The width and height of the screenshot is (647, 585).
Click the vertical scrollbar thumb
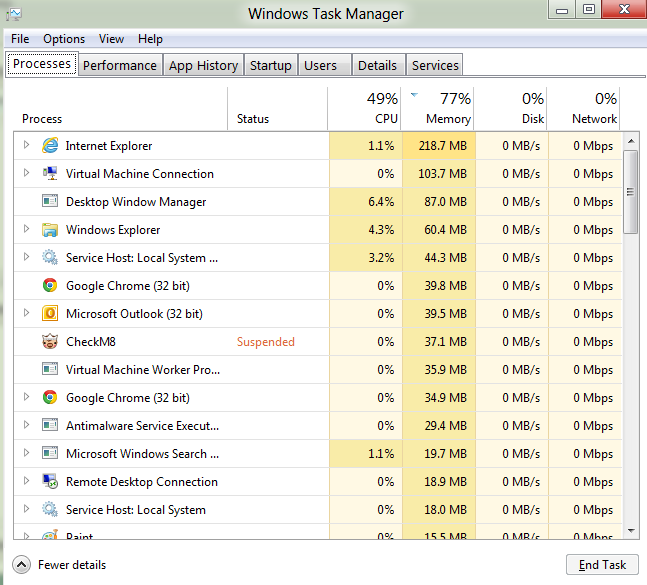pos(630,192)
